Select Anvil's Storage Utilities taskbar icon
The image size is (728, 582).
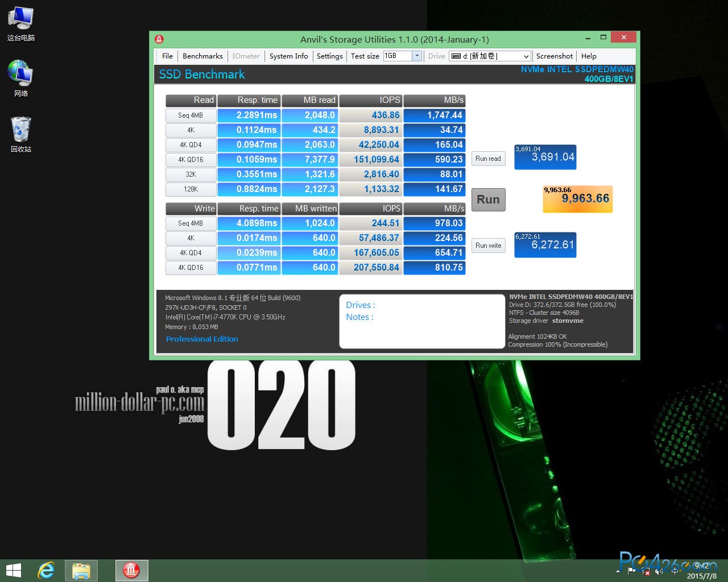(x=131, y=571)
